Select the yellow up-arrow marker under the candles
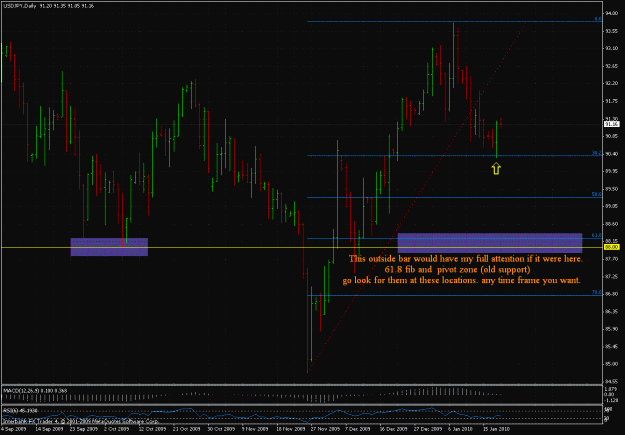This screenshot has height=435, width=625. coord(496,169)
